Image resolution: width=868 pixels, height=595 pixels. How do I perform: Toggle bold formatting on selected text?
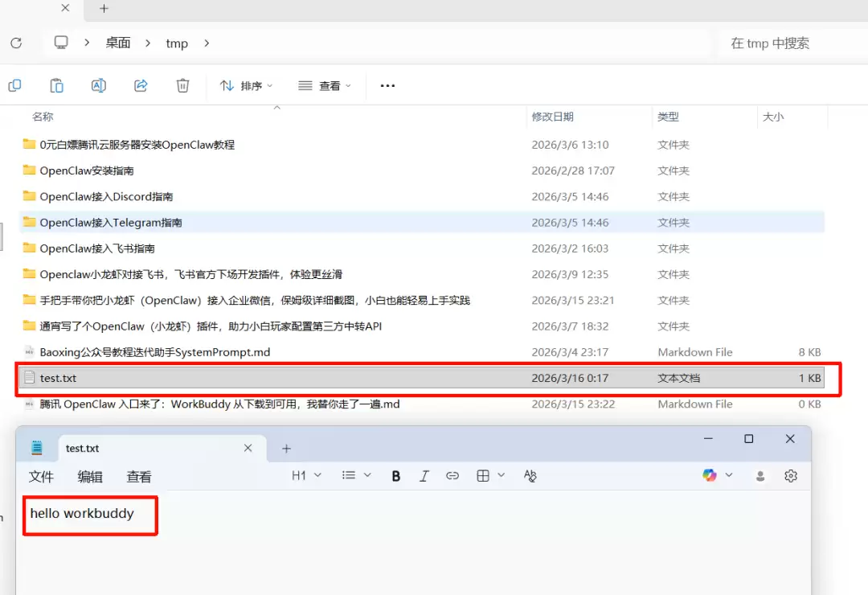click(x=395, y=475)
